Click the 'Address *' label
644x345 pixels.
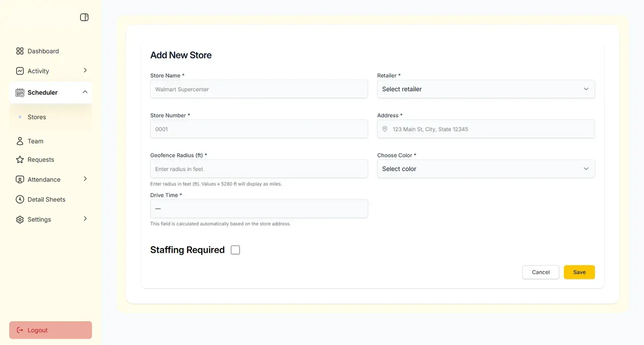(390, 116)
